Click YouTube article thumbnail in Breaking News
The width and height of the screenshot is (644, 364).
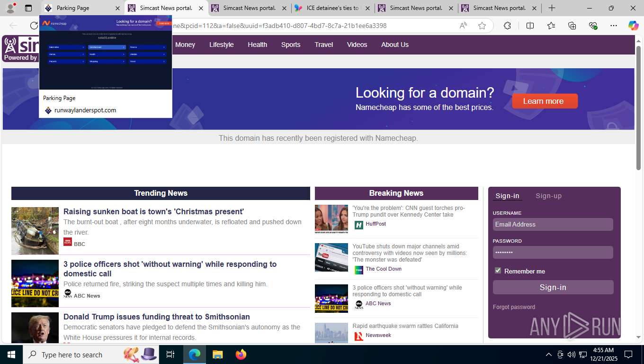tap(331, 257)
